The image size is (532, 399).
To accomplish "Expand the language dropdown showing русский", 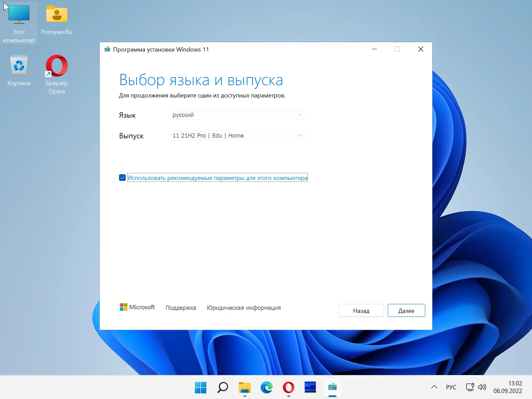I will (x=237, y=115).
